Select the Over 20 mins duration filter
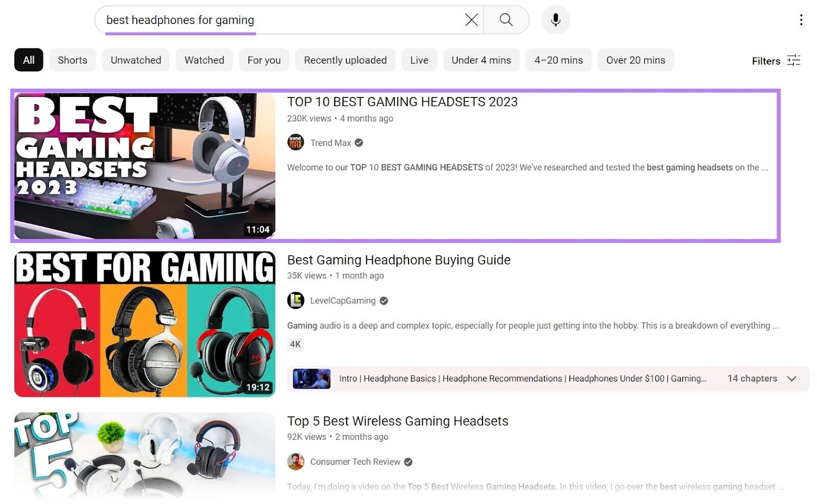The width and height of the screenshot is (817, 504). [x=635, y=60]
